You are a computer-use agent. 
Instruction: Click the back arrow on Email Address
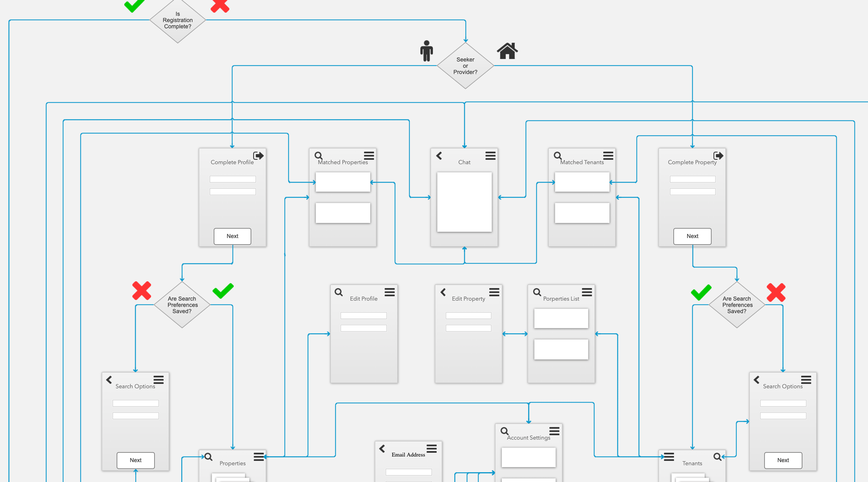pyautogui.click(x=382, y=449)
